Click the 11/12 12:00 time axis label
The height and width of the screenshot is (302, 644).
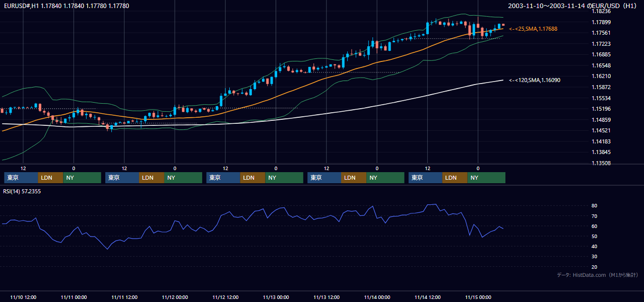225,297
